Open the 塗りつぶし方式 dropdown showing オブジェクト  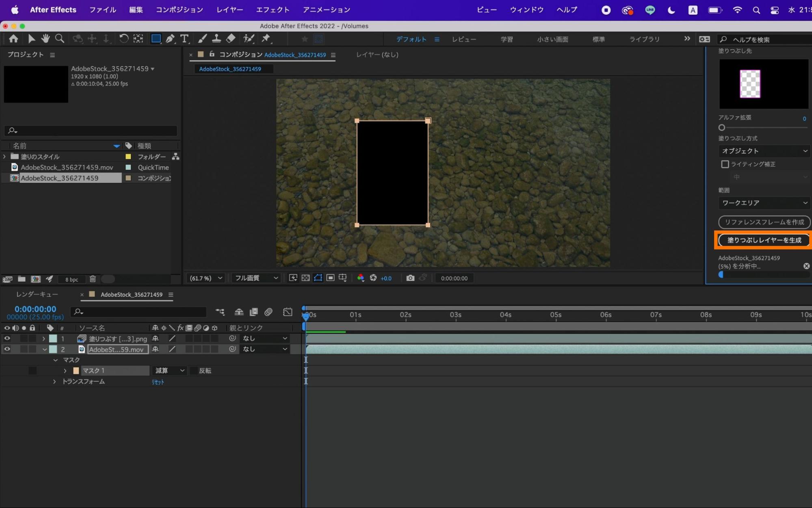click(x=764, y=151)
